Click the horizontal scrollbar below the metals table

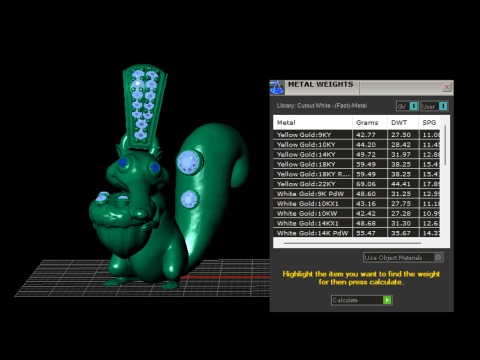[x=352, y=243]
